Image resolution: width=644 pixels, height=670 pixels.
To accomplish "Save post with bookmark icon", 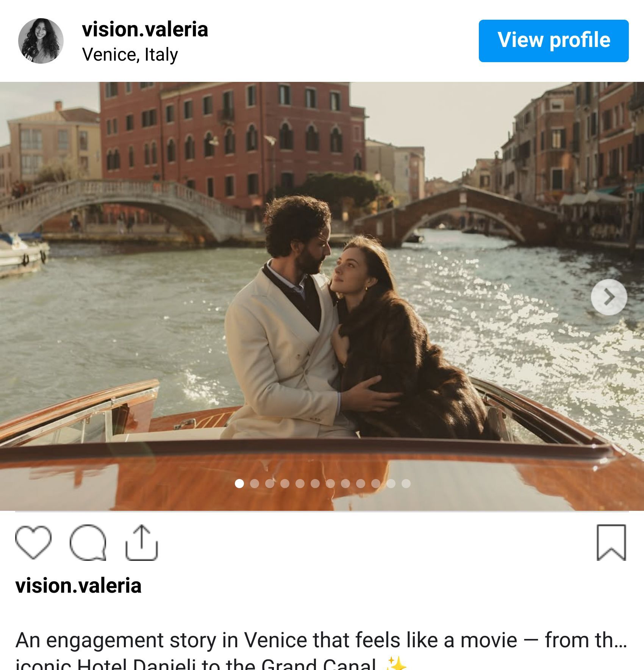I will point(611,542).
